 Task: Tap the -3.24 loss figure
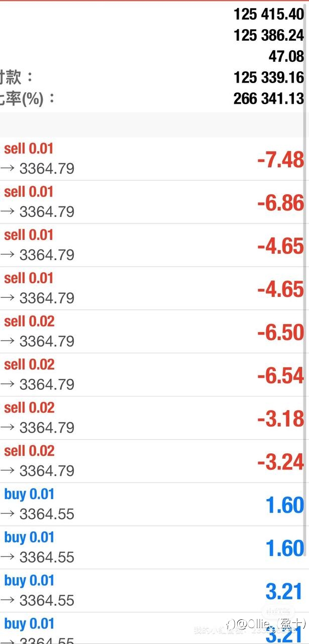point(280,462)
